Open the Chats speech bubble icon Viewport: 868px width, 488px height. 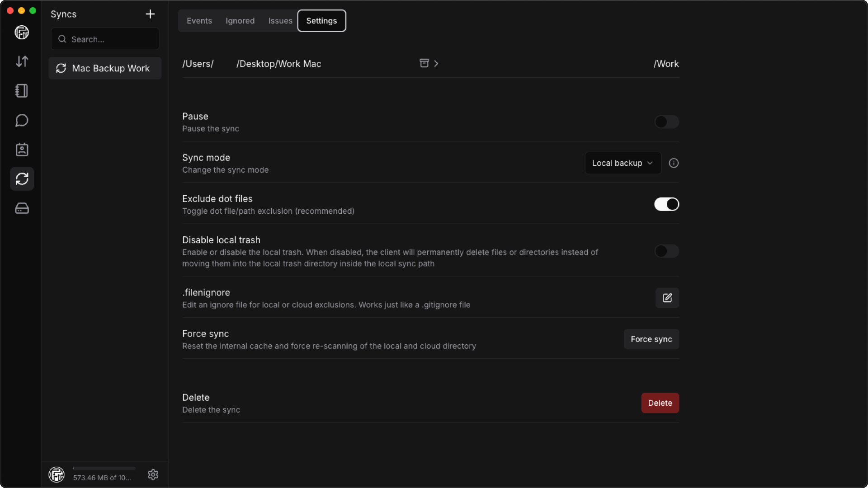(22, 120)
